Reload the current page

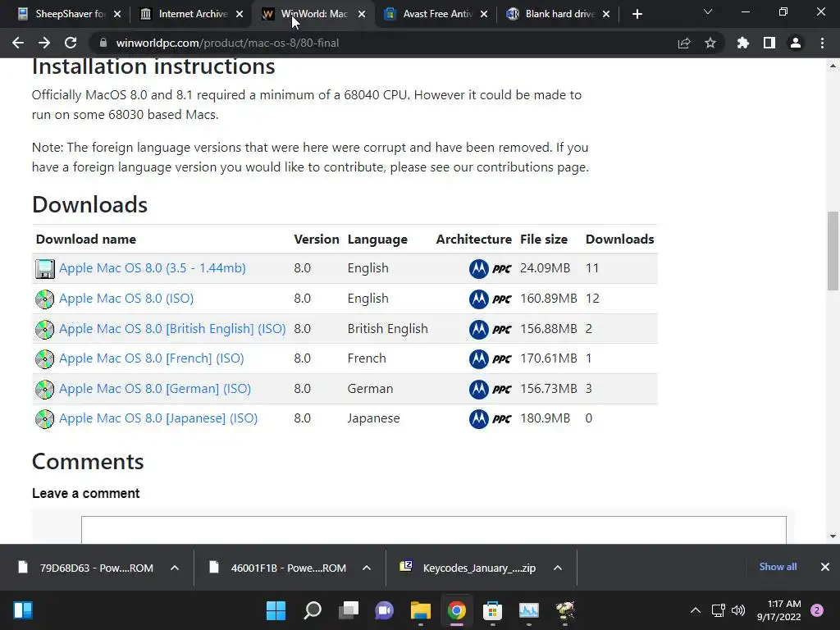[71, 43]
